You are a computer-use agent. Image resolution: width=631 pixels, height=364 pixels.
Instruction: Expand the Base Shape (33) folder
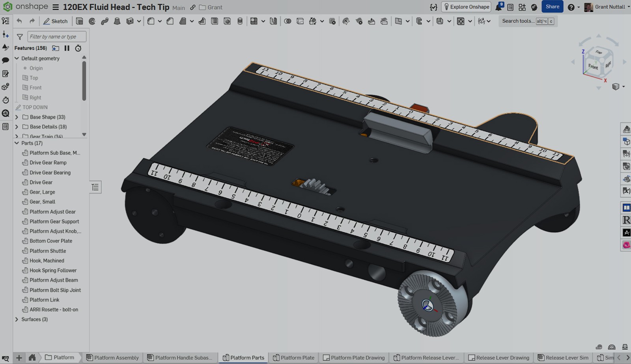(x=17, y=117)
